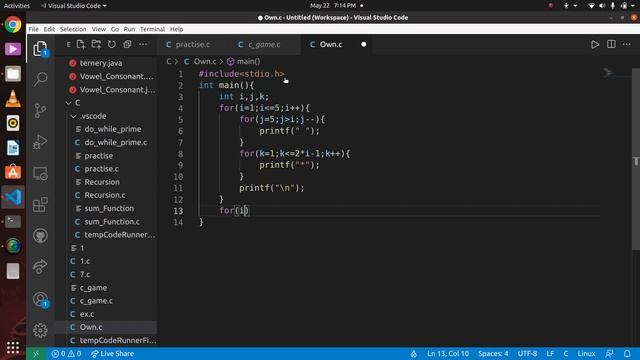Select language mode C in status bar
640x360 pixels.
pyautogui.click(x=566, y=353)
